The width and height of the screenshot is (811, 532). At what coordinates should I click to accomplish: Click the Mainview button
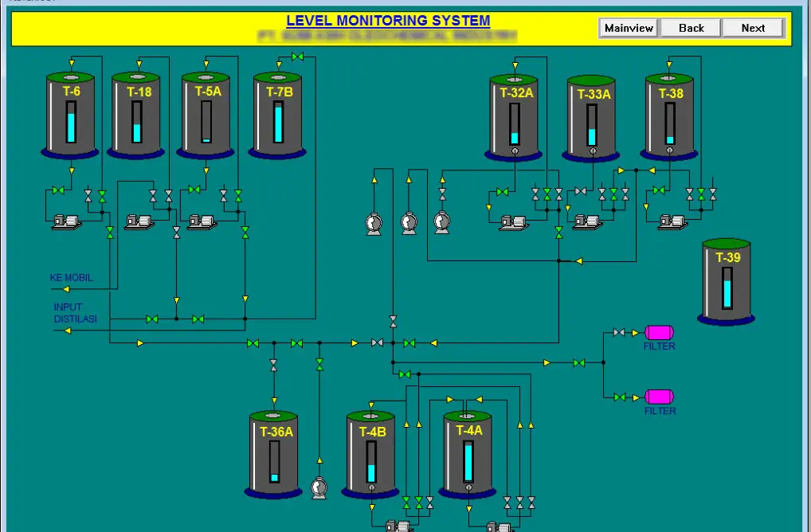tap(629, 28)
